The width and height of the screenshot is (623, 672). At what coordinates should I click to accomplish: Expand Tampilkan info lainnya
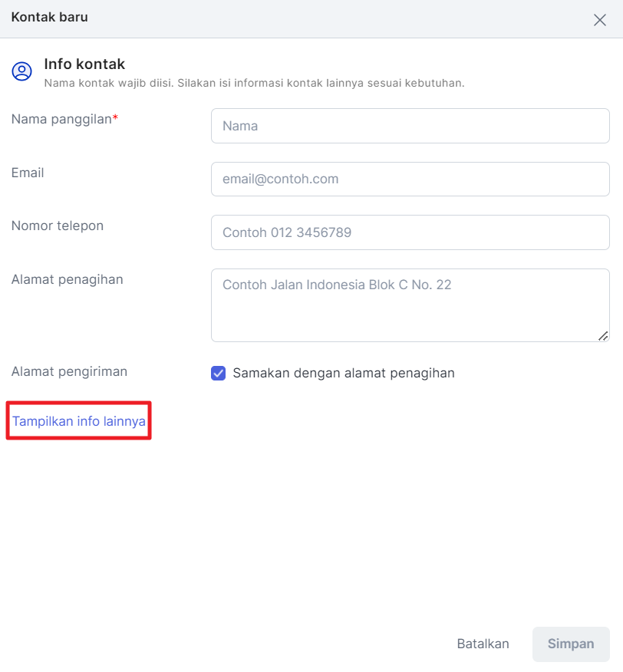pos(79,421)
